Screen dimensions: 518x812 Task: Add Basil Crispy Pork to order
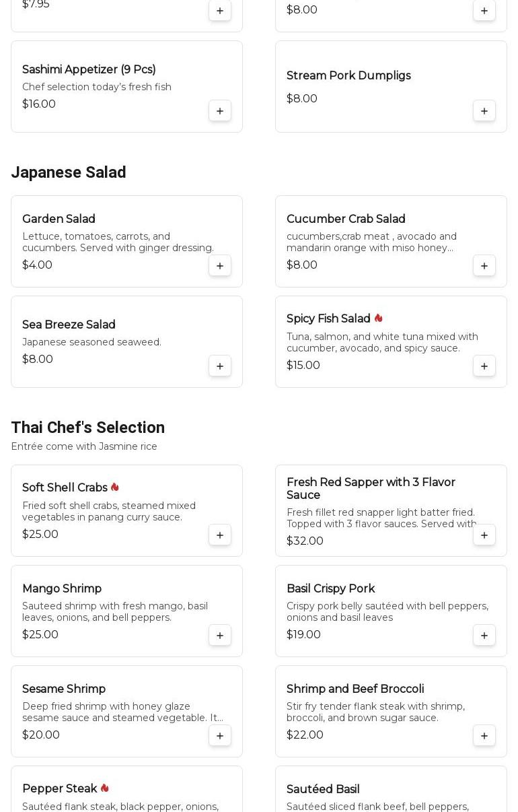coord(484,635)
